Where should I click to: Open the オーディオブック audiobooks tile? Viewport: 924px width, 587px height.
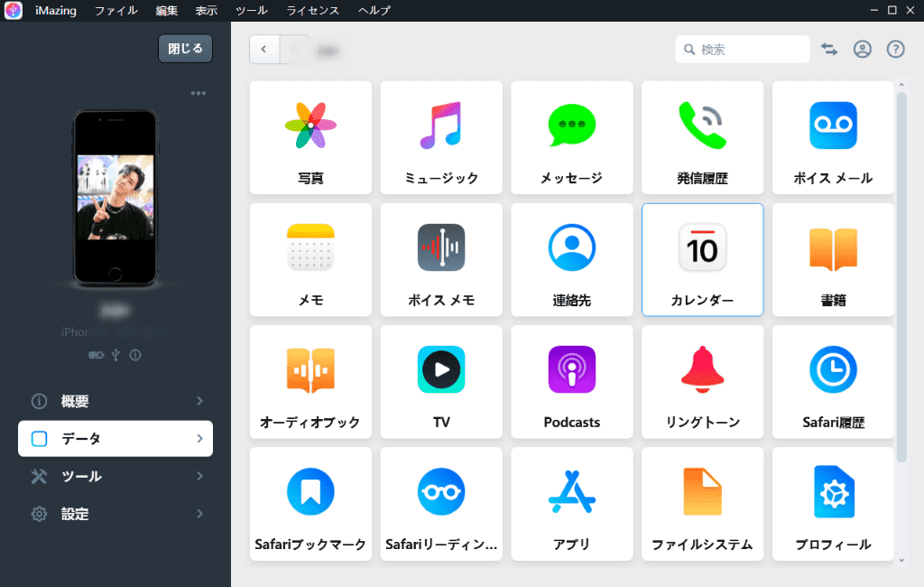(310, 382)
